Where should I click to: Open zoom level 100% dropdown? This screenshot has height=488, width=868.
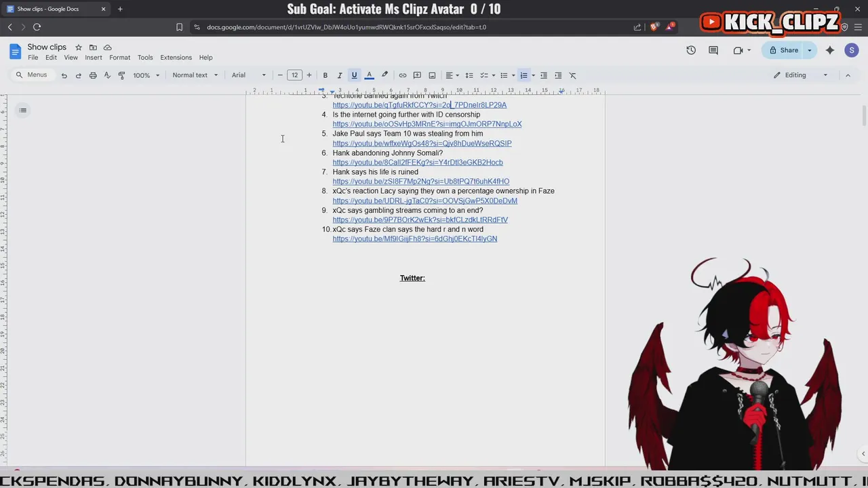pyautogui.click(x=146, y=75)
